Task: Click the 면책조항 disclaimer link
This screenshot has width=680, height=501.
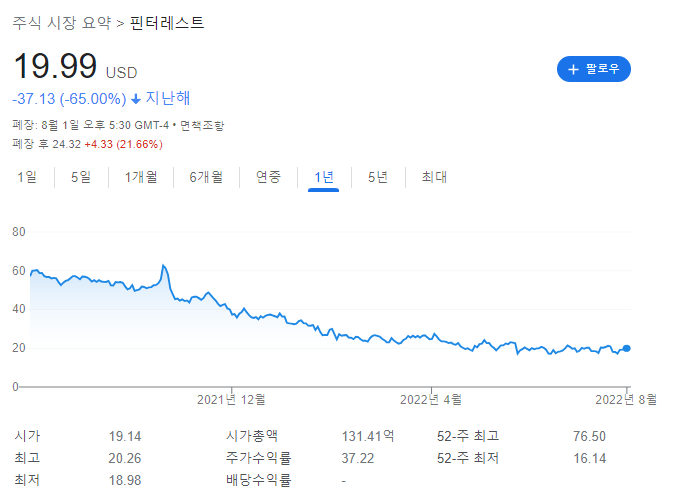Action: [x=202, y=125]
